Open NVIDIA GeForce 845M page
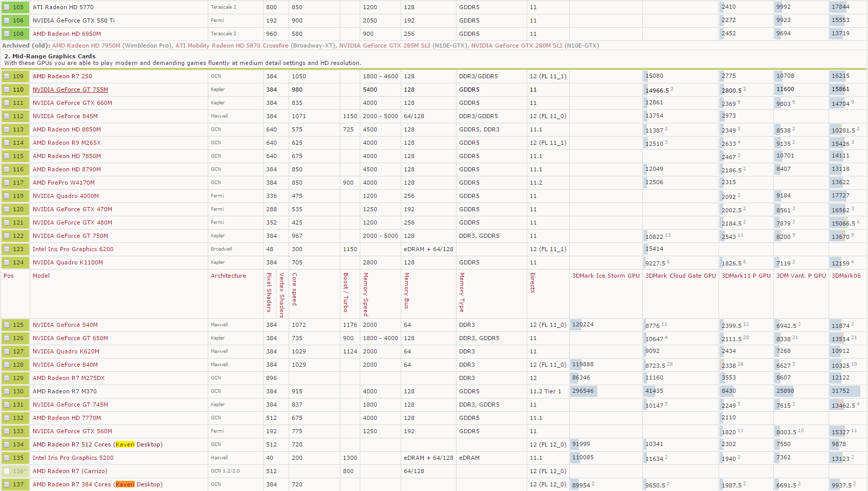 tap(65, 116)
